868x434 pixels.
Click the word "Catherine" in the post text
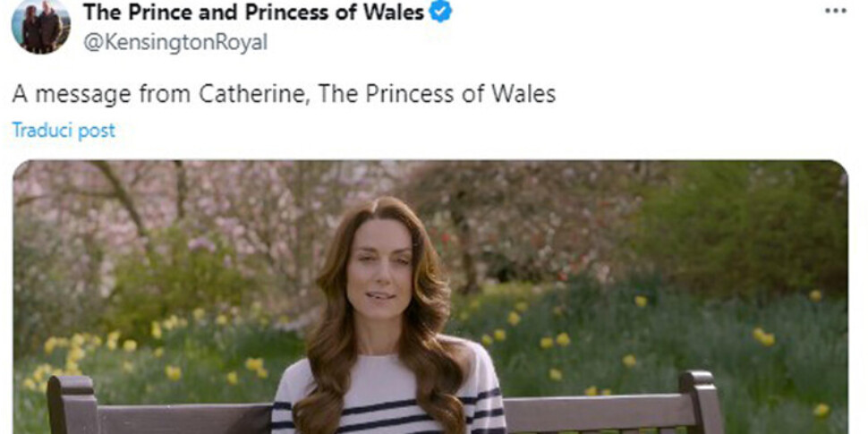pyautogui.click(x=251, y=94)
